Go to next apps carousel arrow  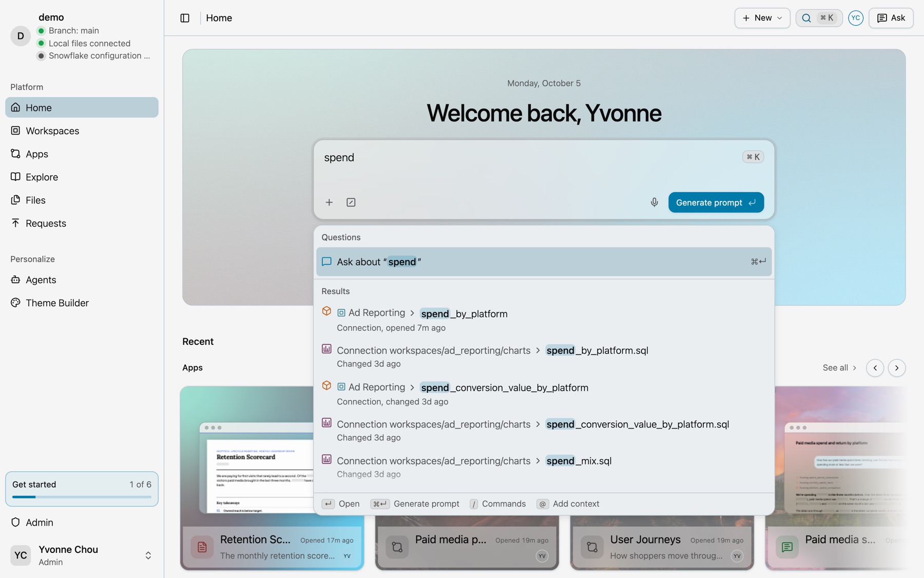(x=896, y=368)
